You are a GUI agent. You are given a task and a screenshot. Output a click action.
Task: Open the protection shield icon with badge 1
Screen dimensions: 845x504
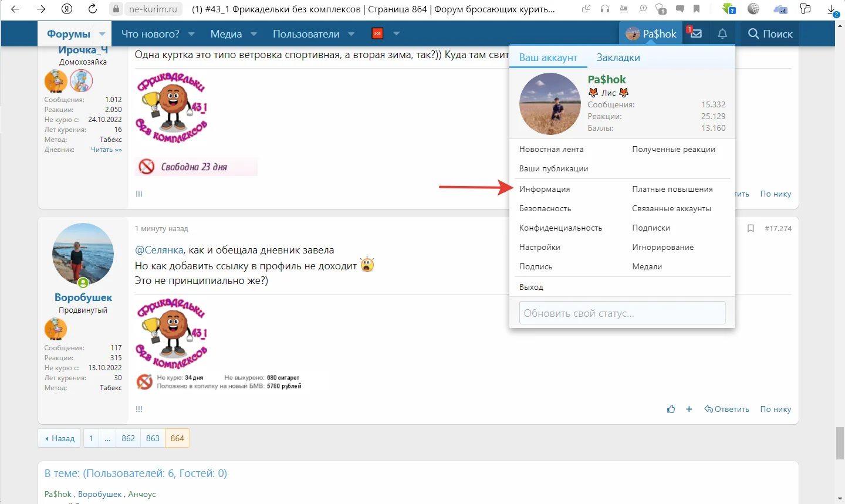coord(661,9)
